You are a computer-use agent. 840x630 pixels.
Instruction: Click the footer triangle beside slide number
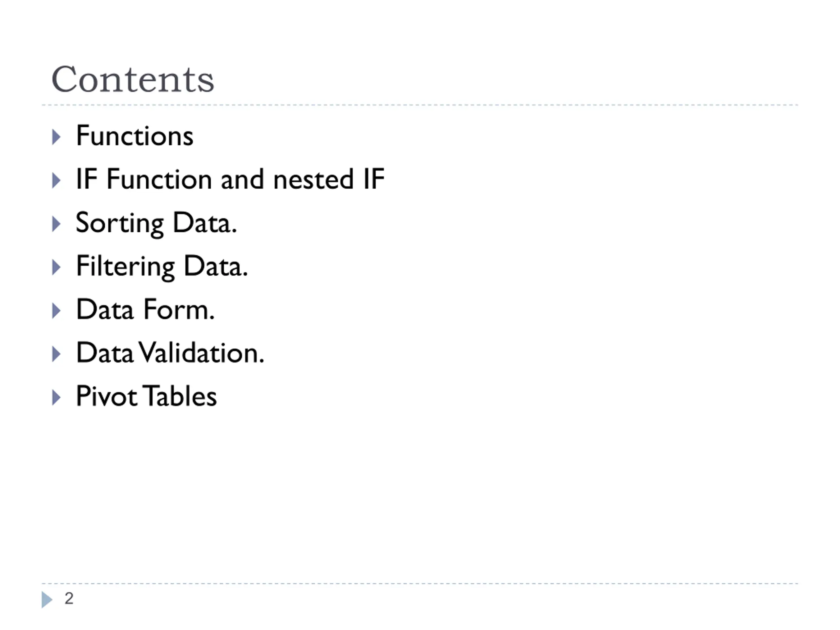(47, 599)
